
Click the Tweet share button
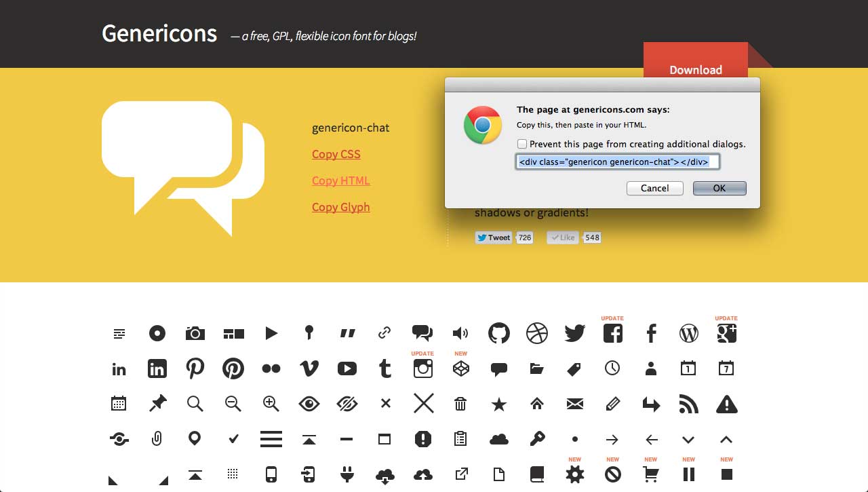493,238
